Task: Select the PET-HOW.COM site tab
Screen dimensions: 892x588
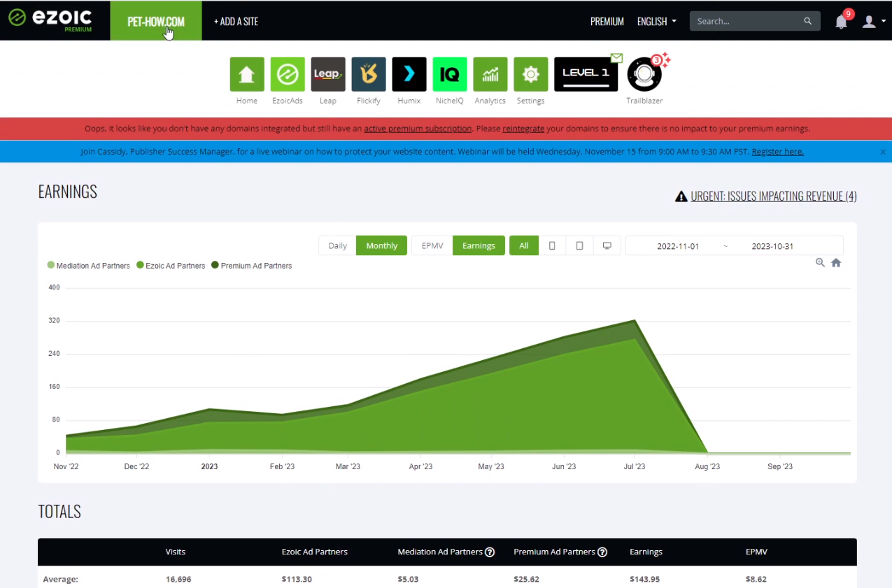Action: (156, 21)
